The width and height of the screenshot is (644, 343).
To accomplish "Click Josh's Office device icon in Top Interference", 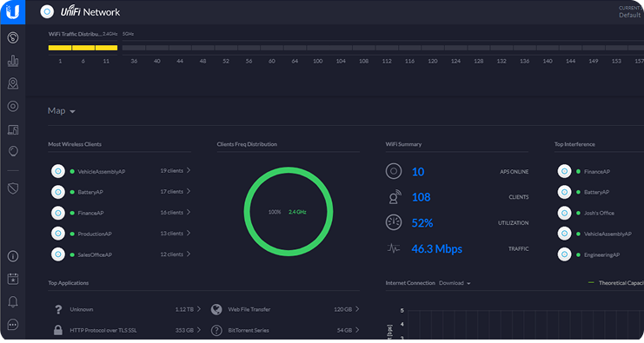I will 564,213.
